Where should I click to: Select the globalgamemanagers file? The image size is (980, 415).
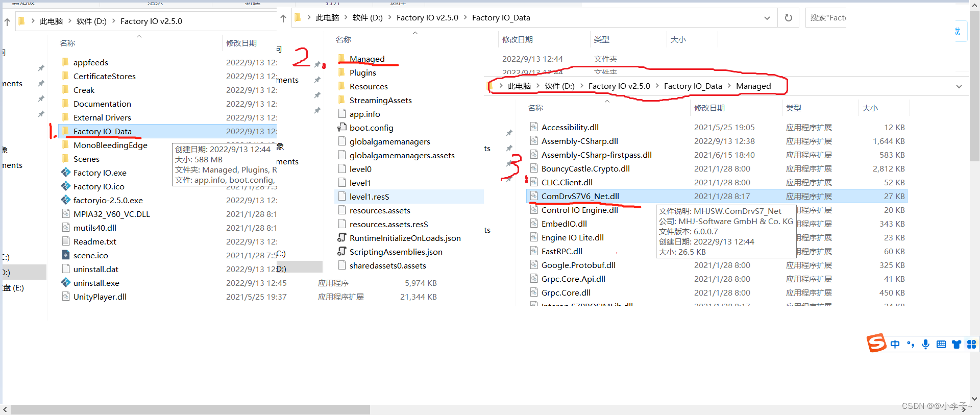390,141
